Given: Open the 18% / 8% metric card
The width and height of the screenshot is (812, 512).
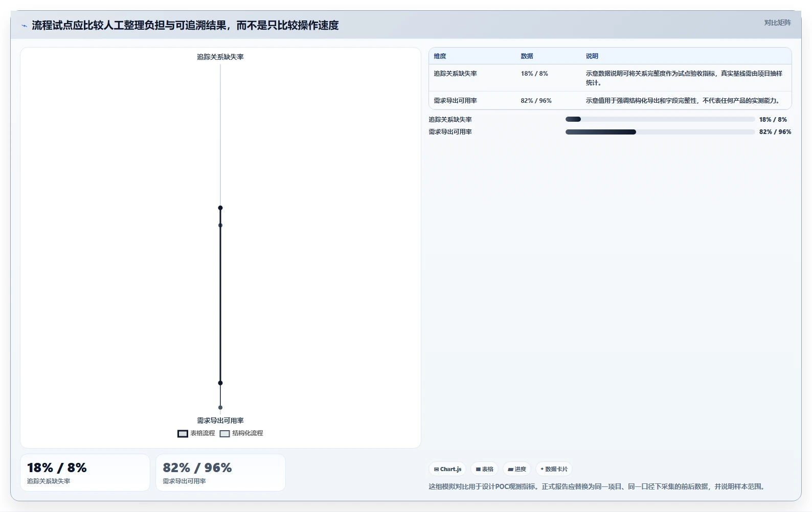Looking at the screenshot, I should [x=85, y=473].
